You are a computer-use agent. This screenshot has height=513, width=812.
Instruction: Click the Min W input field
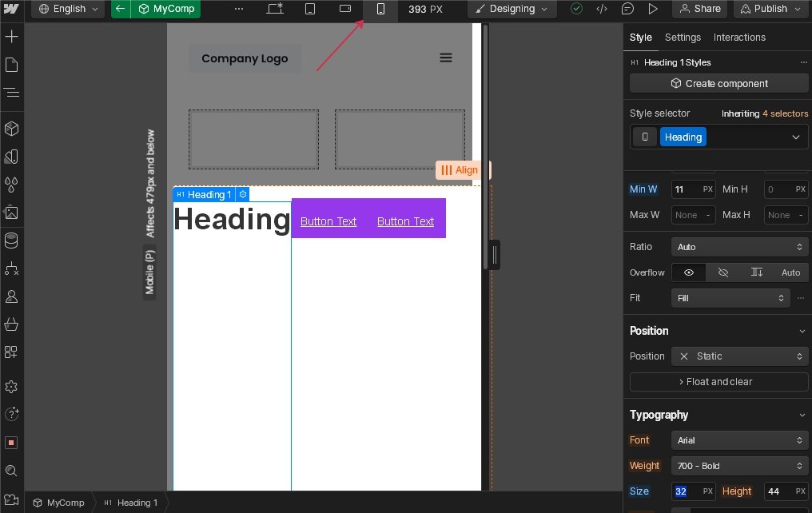[x=685, y=189]
